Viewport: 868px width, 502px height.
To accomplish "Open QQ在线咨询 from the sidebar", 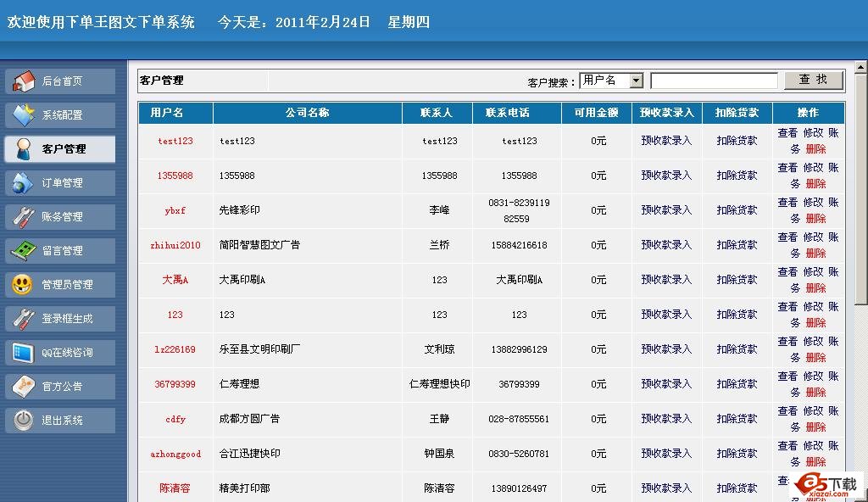I will point(60,353).
